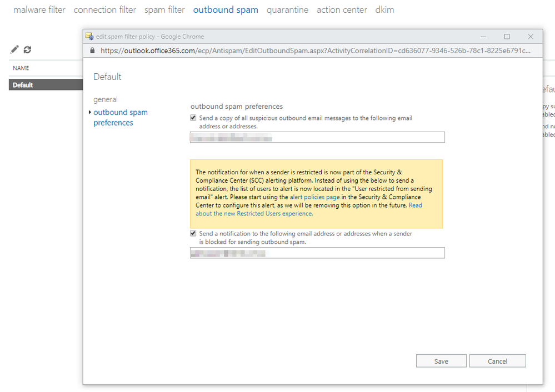The height and width of the screenshot is (392, 555).
Task: Select the outbound spam tab
Action: click(x=226, y=10)
